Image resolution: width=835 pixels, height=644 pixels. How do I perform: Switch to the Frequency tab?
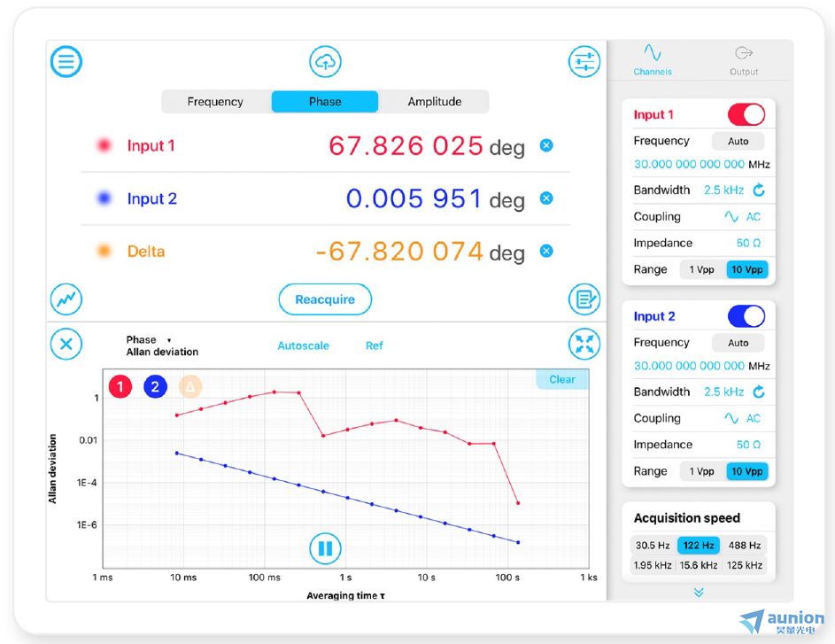coord(215,102)
